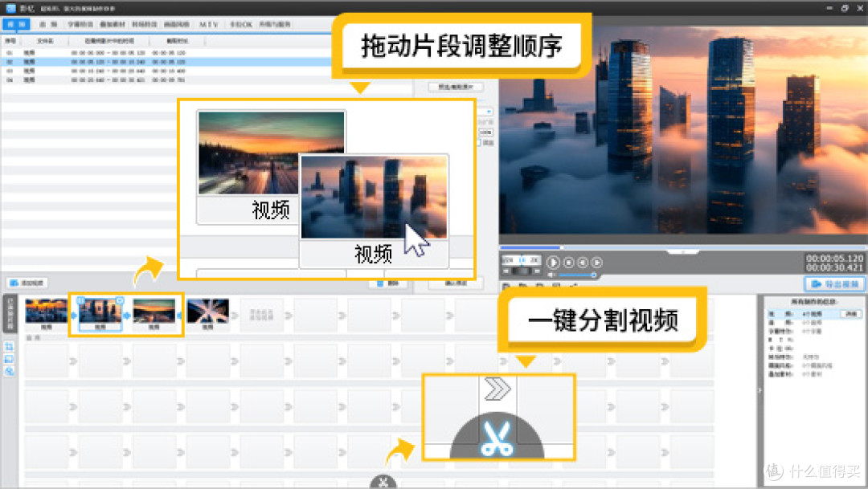The height and width of the screenshot is (489, 868).
Task: Click the 在最终影片中的时间 column header
Action: (x=109, y=41)
